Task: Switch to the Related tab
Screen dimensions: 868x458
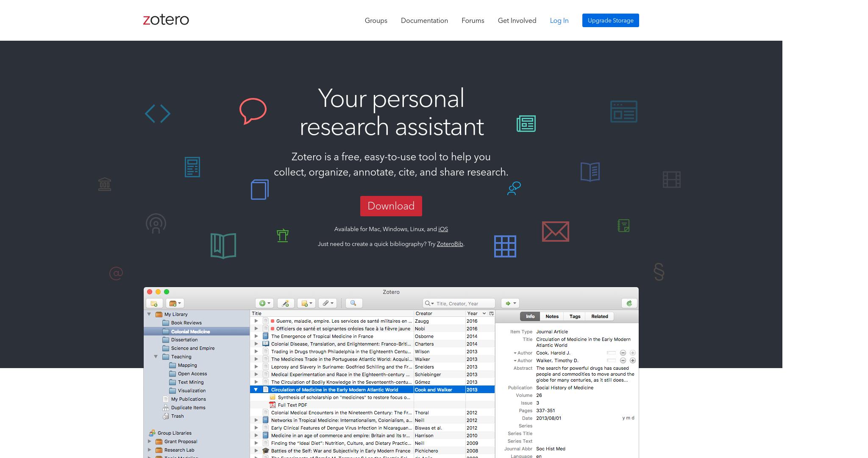Action: 600,316
